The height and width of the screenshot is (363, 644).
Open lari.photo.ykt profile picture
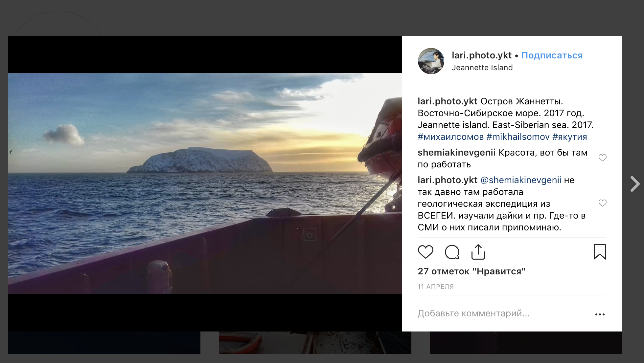(431, 61)
